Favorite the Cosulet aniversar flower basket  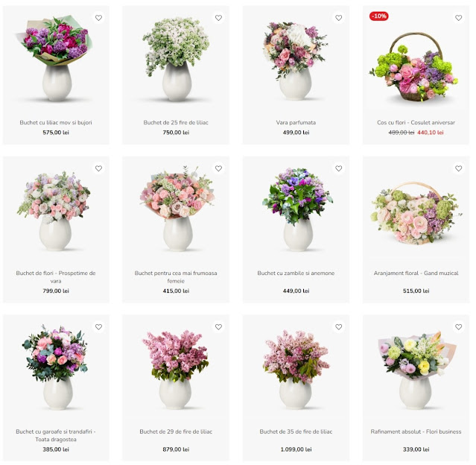coord(459,18)
